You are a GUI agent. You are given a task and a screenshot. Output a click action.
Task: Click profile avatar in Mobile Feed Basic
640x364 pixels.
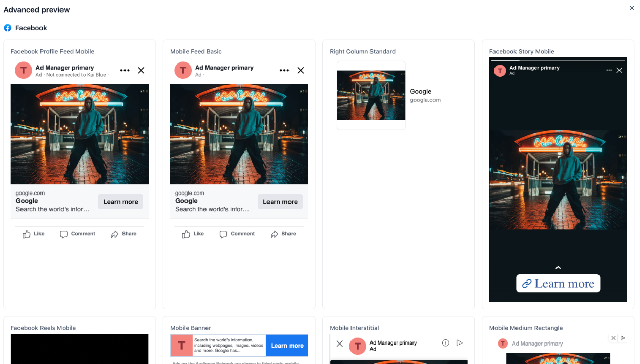[x=183, y=70]
